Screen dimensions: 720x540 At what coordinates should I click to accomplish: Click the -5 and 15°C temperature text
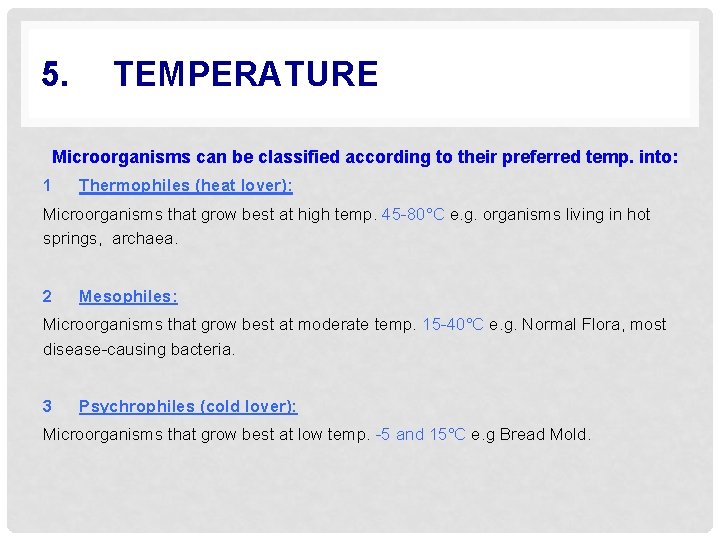pyautogui.click(x=421, y=434)
